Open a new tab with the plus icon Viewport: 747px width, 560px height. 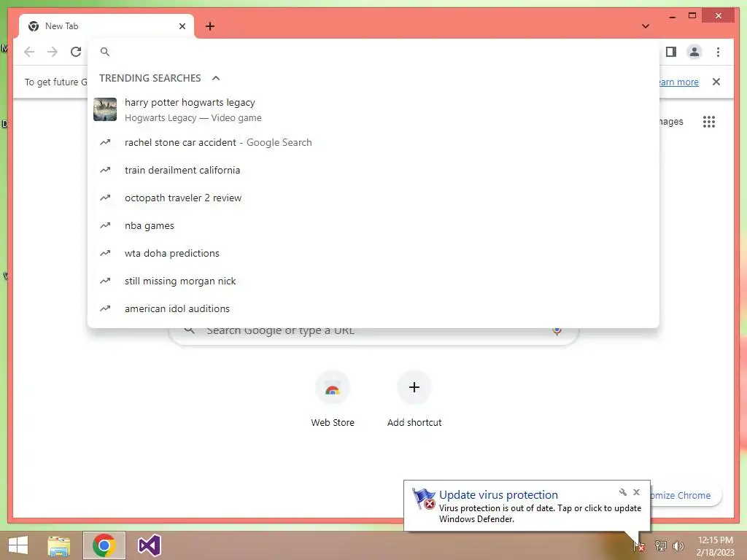[210, 26]
